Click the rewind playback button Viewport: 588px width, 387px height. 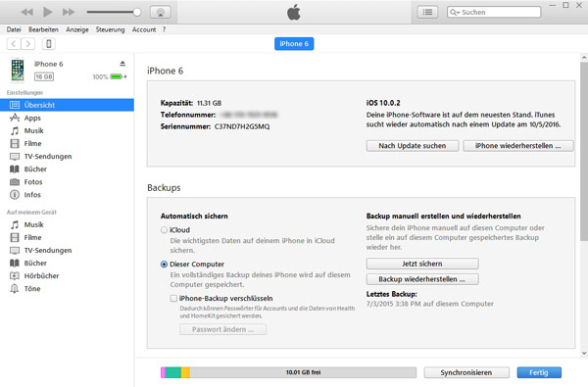click(x=27, y=12)
